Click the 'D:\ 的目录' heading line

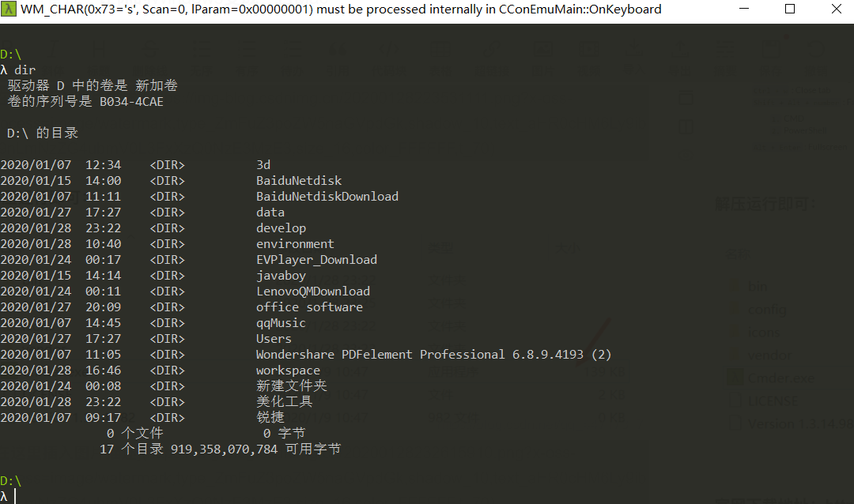pyautogui.click(x=43, y=133)
